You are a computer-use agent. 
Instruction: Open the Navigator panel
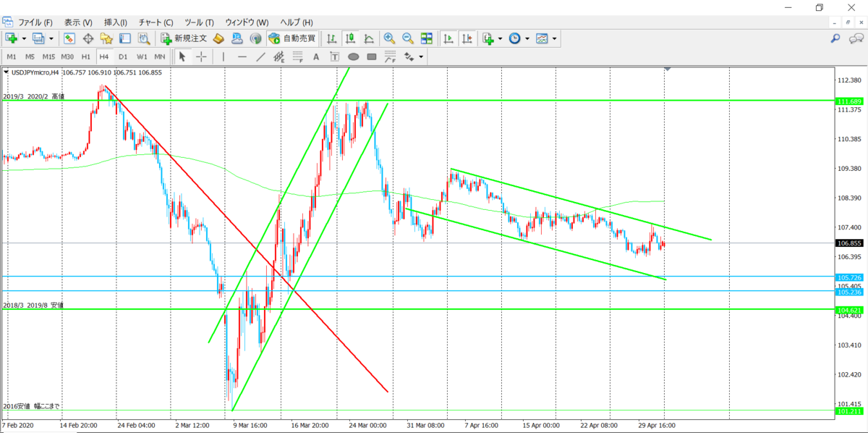107,38
